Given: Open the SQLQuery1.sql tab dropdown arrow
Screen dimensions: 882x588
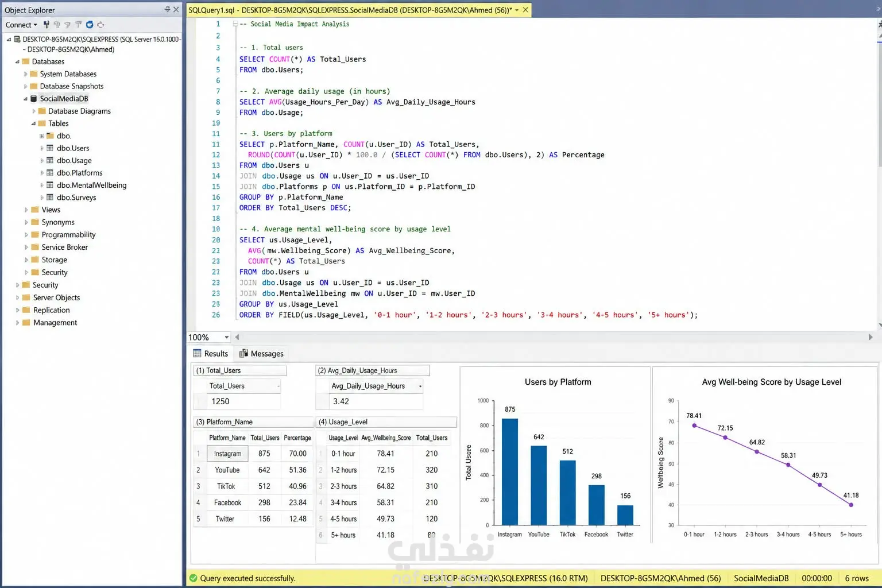Looking at the screenshot, I should click(x=517, y=10).
